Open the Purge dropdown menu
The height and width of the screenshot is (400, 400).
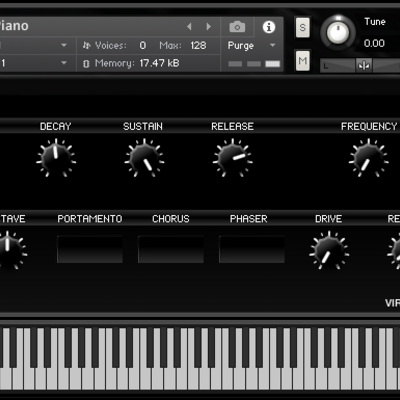252,45
